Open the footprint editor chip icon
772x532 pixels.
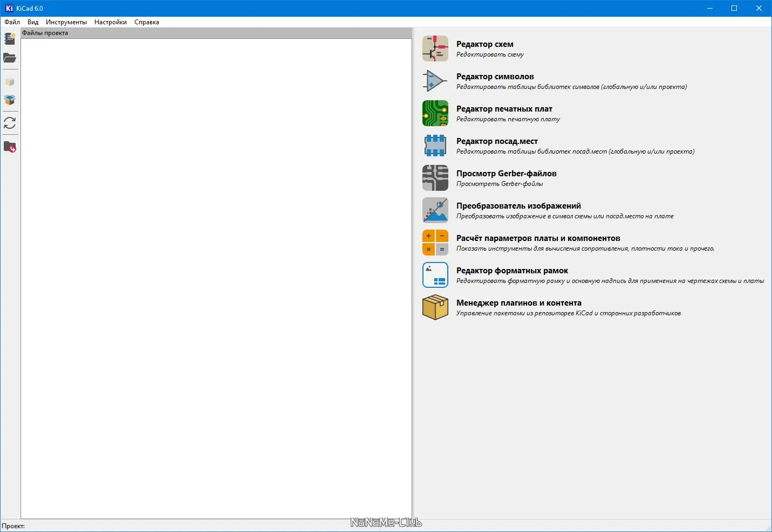click(x=435, y=146)
